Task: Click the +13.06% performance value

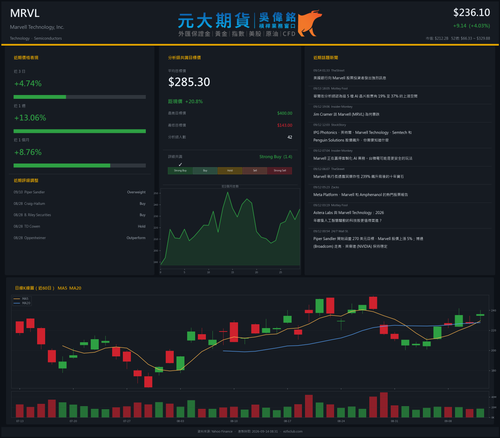Action: coord(30,118)
